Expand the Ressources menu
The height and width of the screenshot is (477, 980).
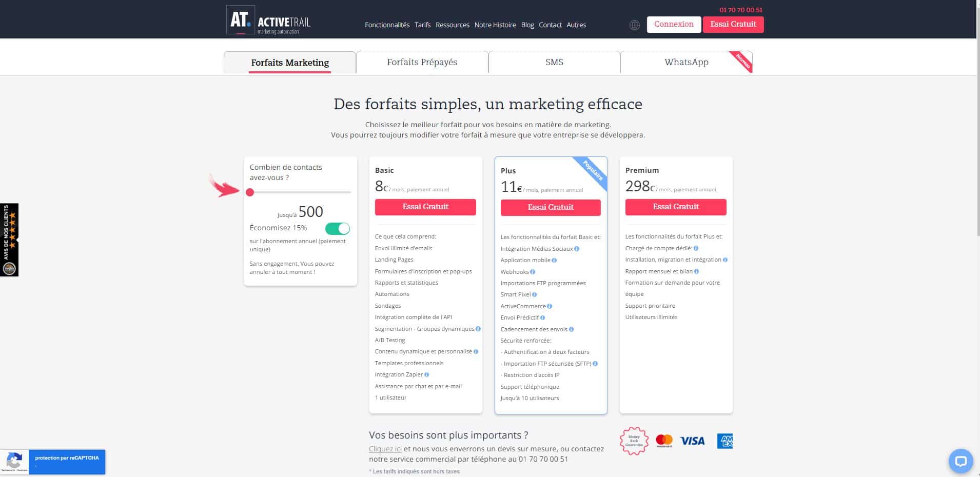[x=452, y=25]
